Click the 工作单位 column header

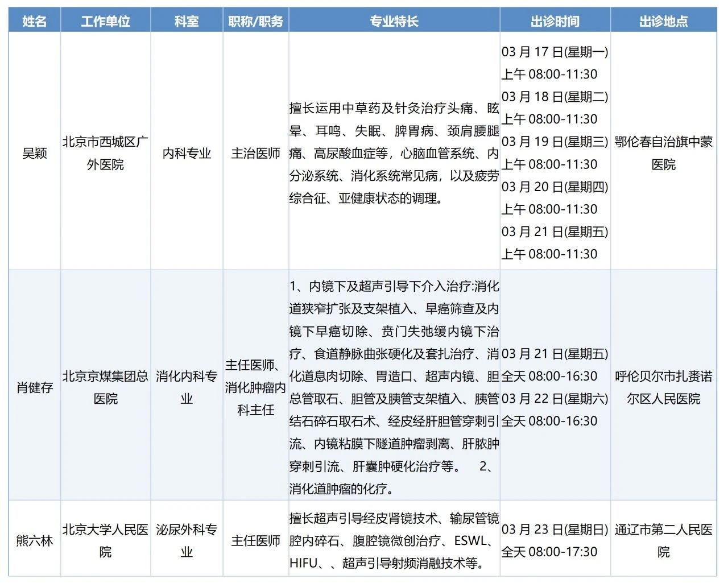pos(106,22)
